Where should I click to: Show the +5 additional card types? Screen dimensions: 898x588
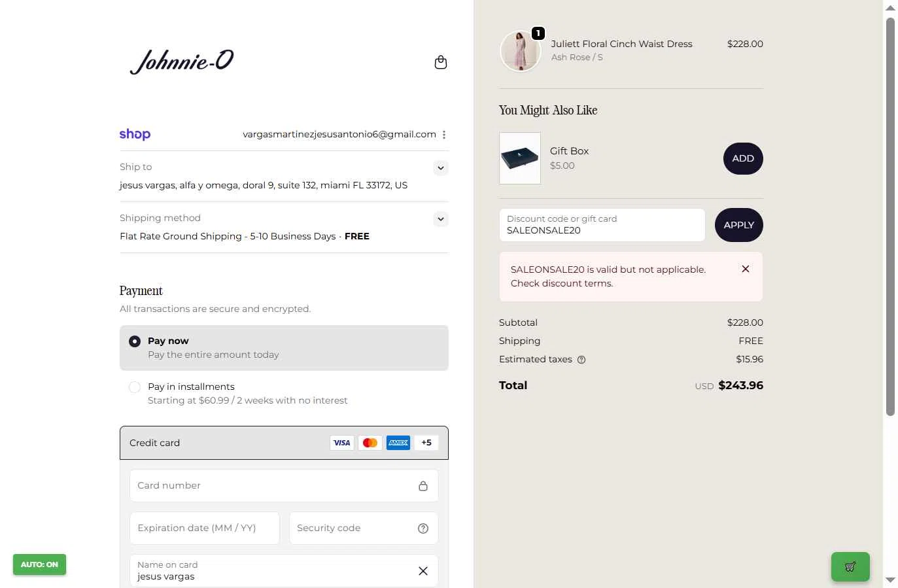(x=426, y=443)
